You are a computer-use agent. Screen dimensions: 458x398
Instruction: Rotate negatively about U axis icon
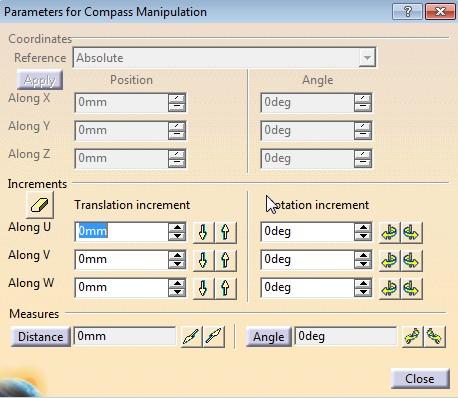tap(389, 232)
